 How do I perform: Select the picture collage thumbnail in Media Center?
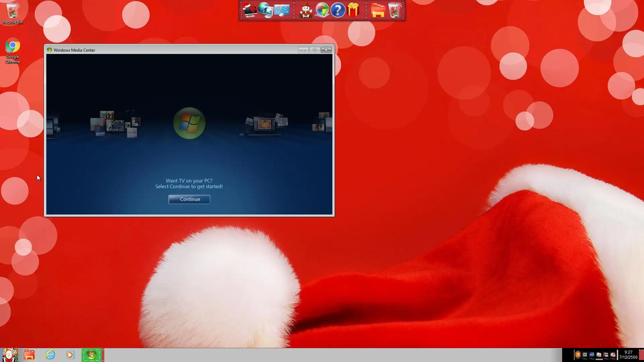click(115, 124)
